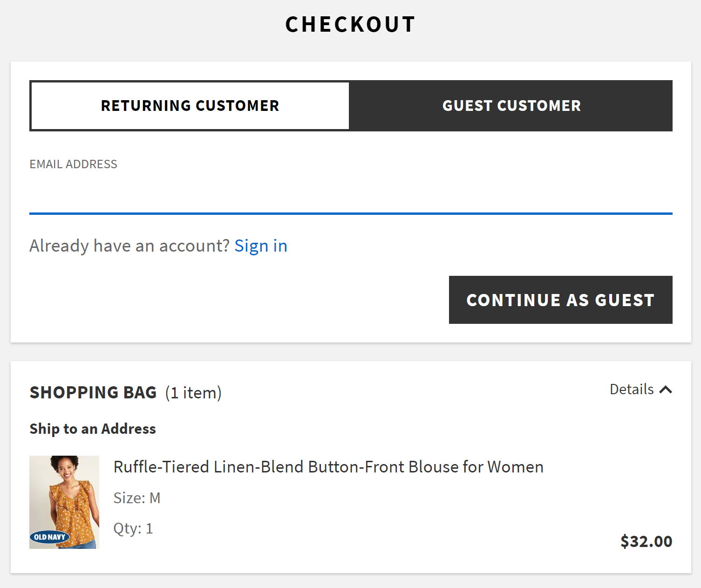Click the Ship to an Address text
Screen dimensions: 701x588
click(x=93, y=429)
